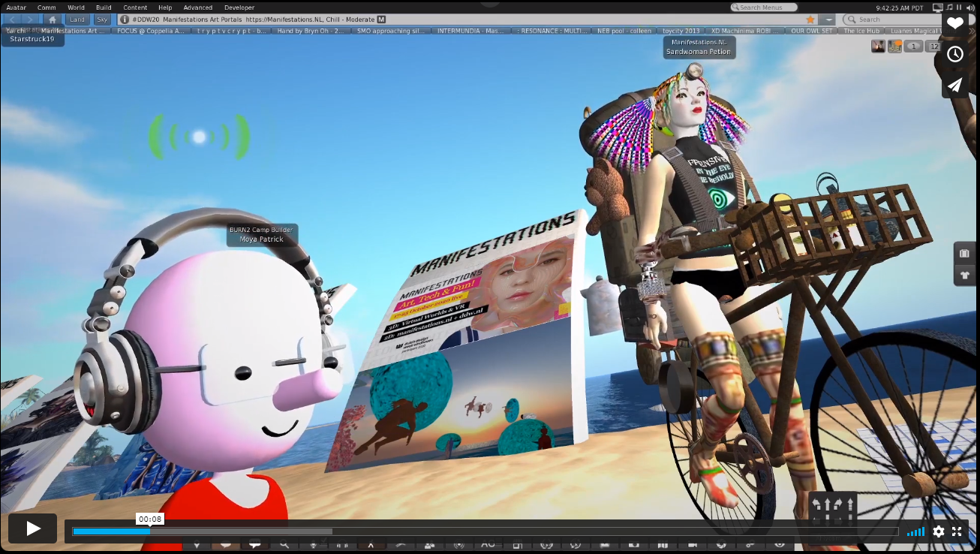Open 'OUR OWL SET' favorite
Screen dimensions: 980x554
point(812,31)
